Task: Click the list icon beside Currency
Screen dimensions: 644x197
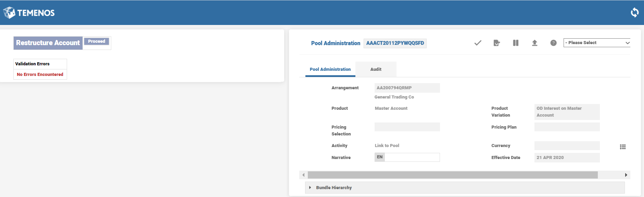Action: [623, 147]
